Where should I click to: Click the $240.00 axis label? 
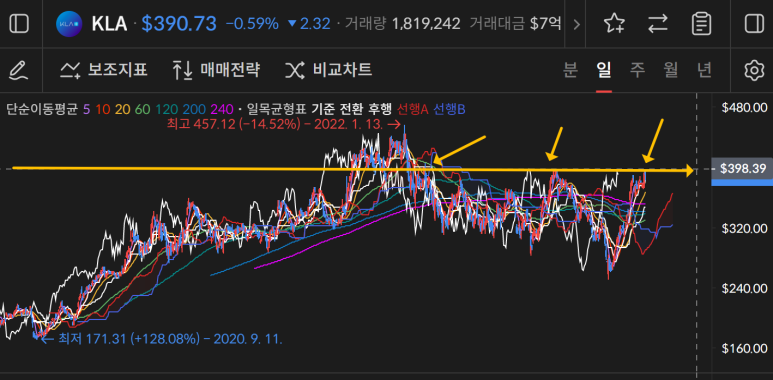(743, 289)
